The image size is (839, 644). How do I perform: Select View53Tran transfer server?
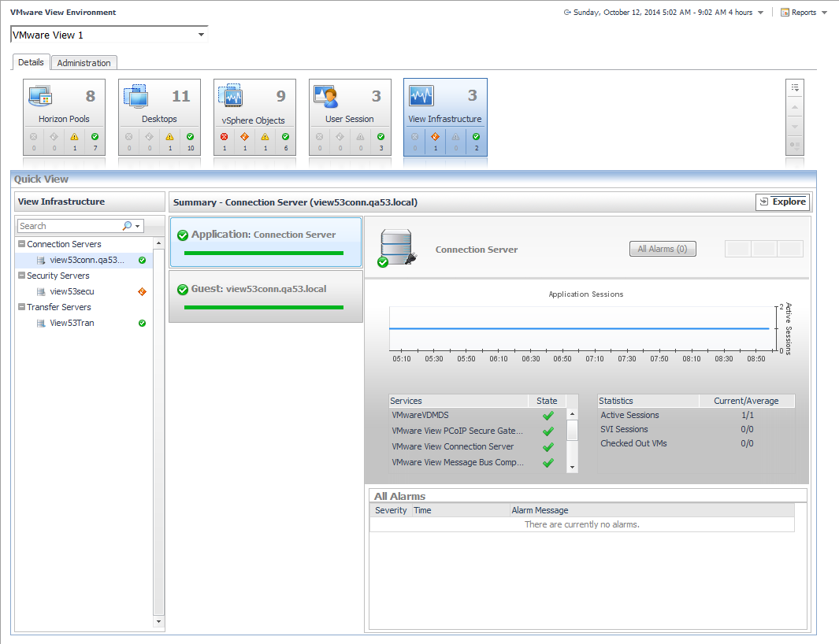72,323
